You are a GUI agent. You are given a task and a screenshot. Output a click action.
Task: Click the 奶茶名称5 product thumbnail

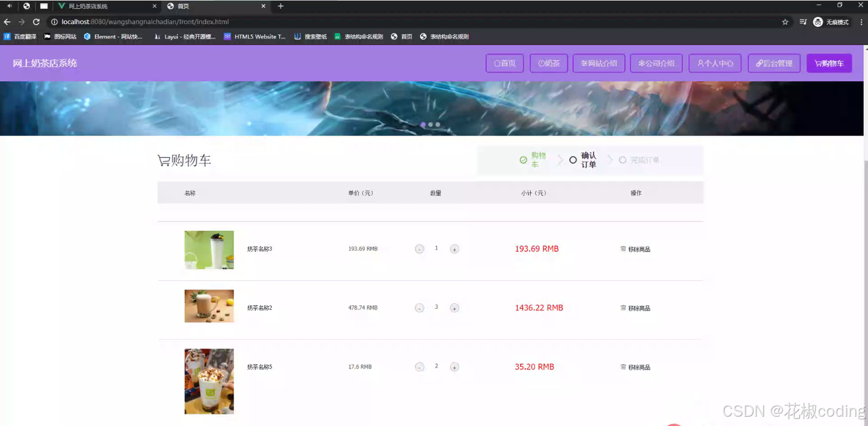(209, 381)
